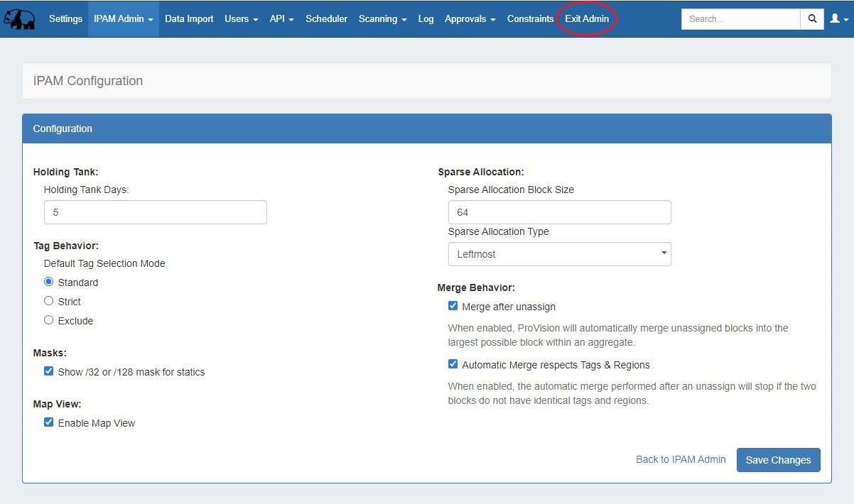Click the magnifying glass search icon

pos(811,19)
